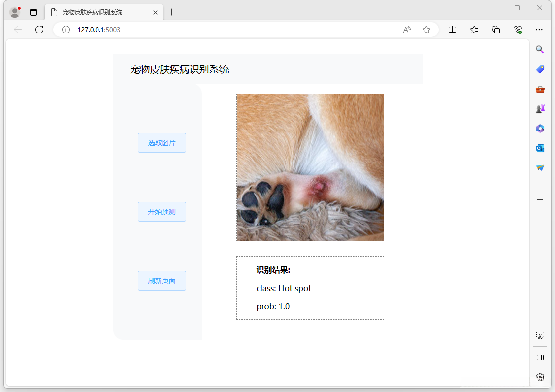Viewport: 555px width, 392px height.
Task: Open the Favorites list
Action: pyautogui.click(x=474, y=30)
